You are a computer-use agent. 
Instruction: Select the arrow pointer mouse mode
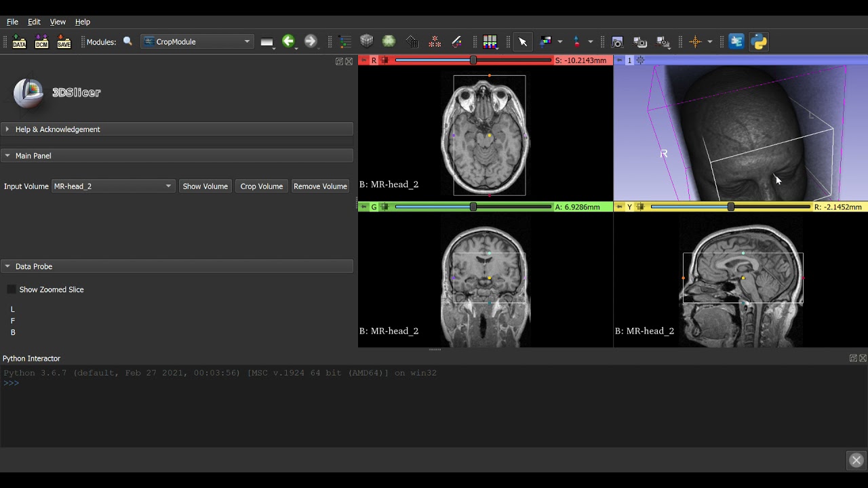[x=523, y=41]
